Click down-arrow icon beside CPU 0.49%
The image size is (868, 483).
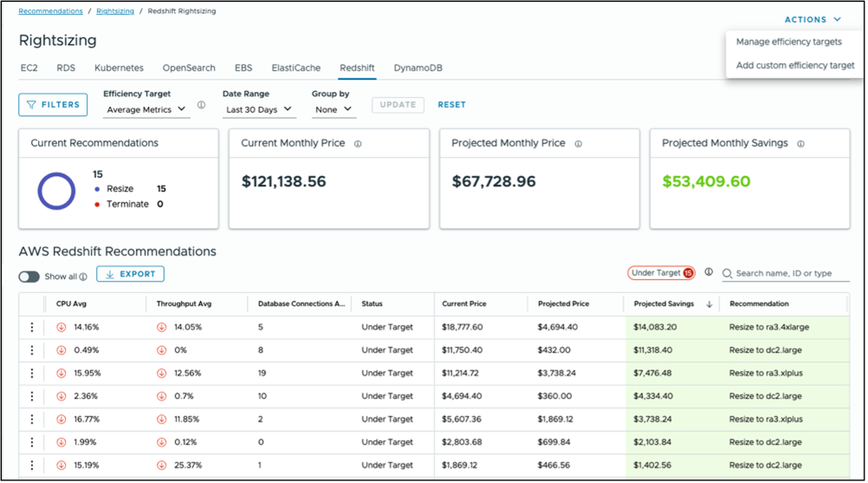pos(61,351)
